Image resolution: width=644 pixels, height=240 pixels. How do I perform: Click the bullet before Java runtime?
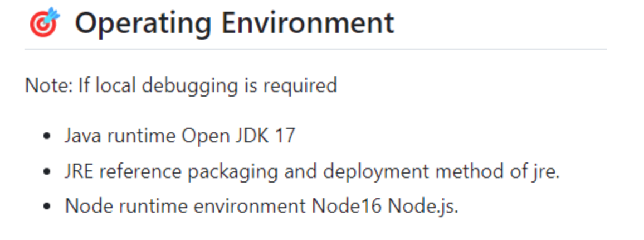48,136
